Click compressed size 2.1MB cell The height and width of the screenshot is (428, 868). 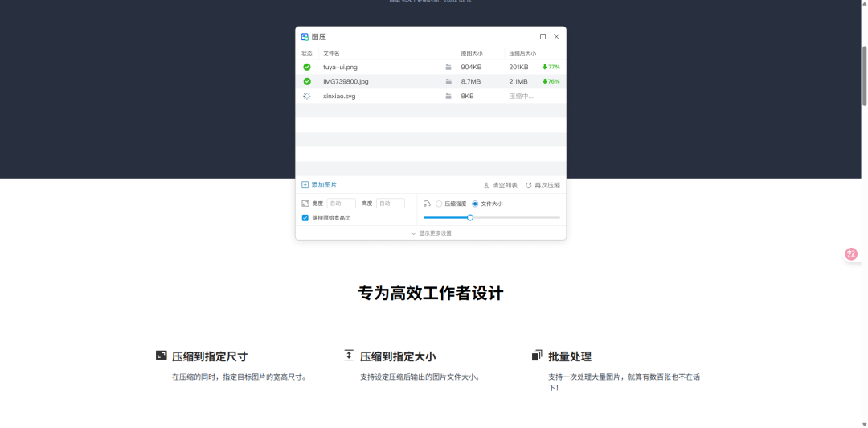(518, 81)
